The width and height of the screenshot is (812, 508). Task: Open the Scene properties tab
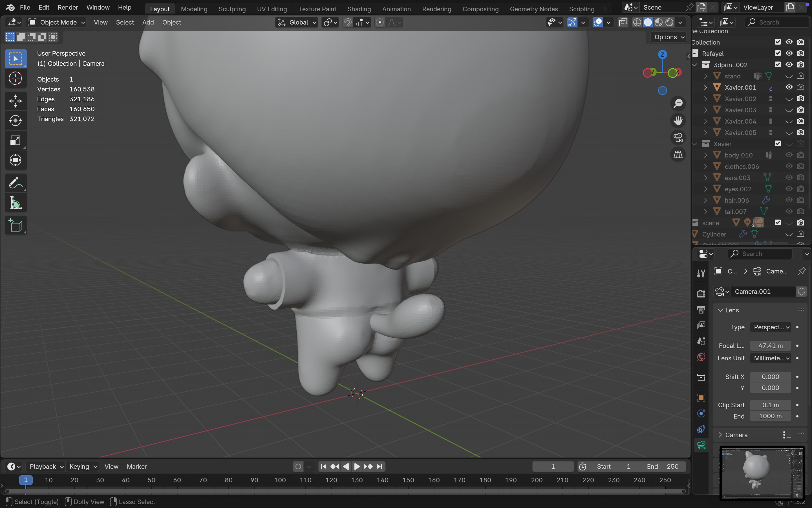[x=701, y=341]
